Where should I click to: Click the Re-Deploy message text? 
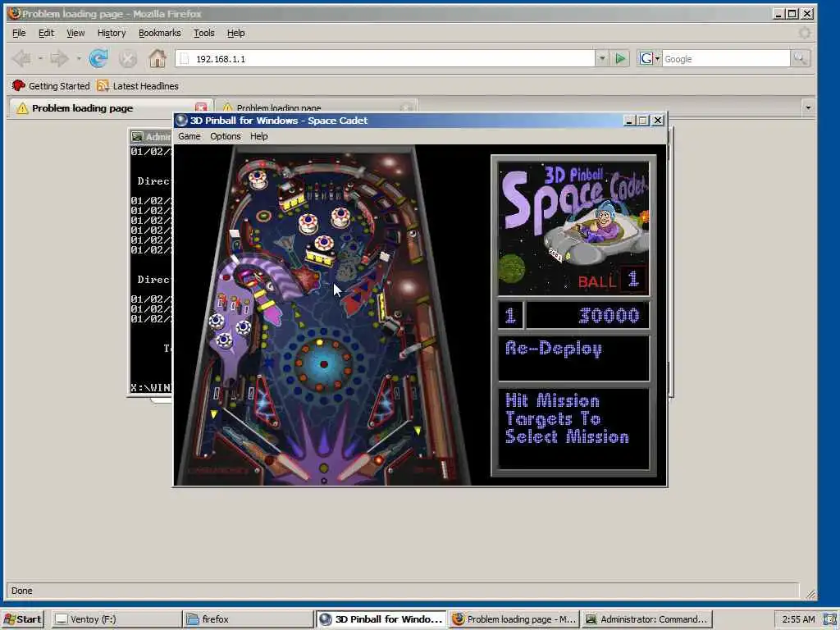(x=554, y=349)
